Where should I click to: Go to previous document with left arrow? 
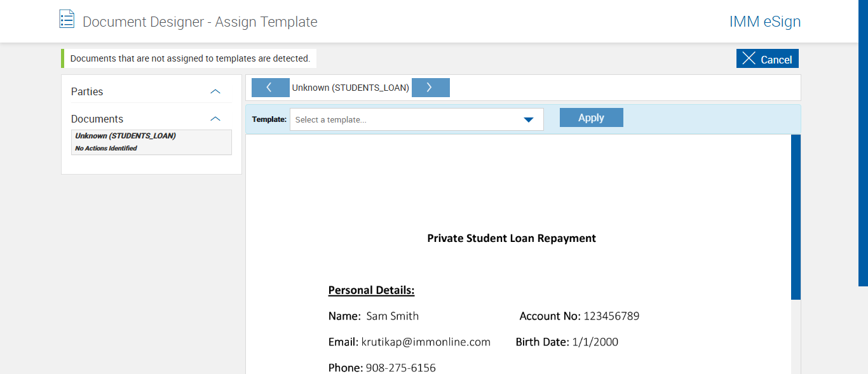point(270,88)
